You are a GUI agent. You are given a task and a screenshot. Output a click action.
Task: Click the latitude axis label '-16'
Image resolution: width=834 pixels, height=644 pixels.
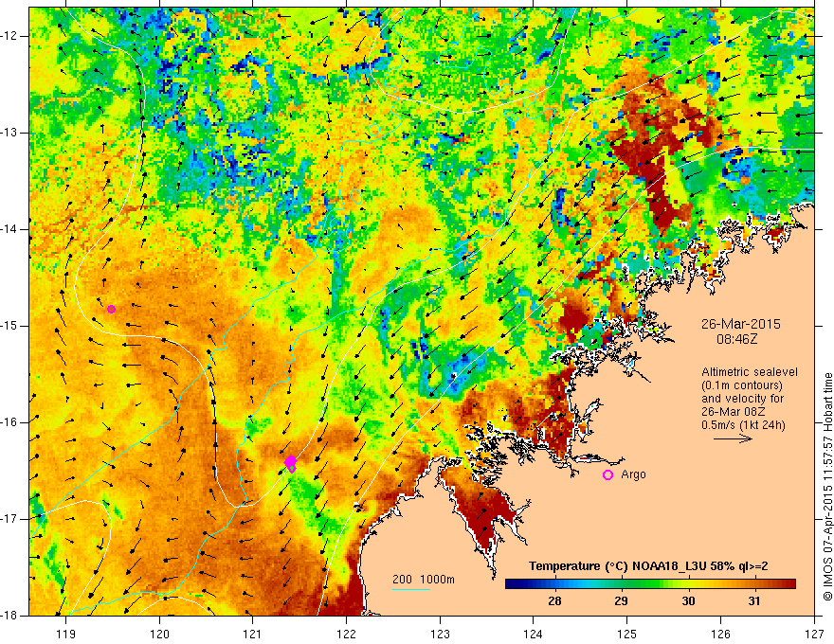(x=9, y=422)
